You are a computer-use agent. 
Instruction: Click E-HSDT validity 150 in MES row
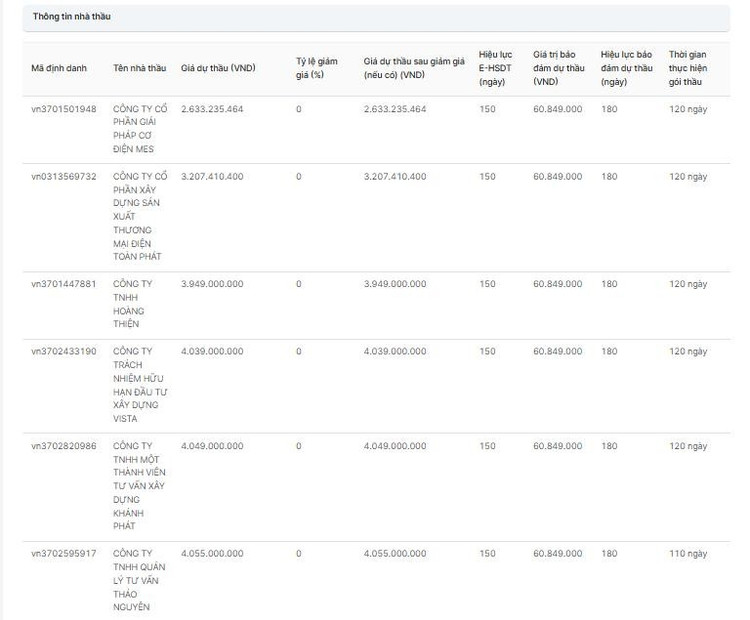point(487,109)
